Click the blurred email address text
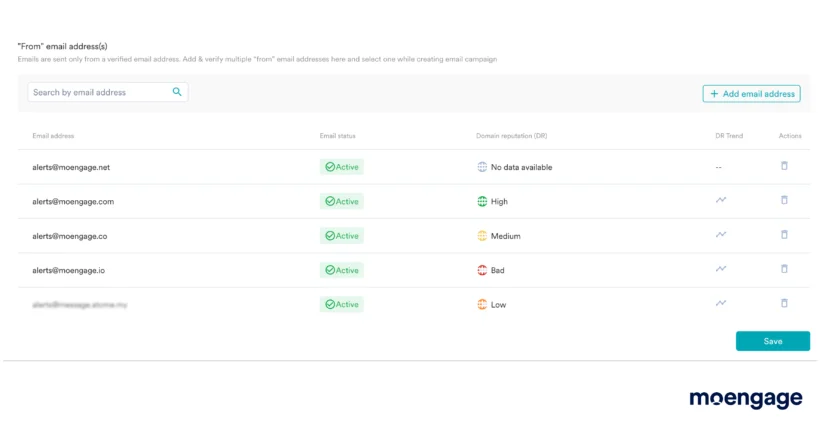The image size is (832, 435). [80, 304]
